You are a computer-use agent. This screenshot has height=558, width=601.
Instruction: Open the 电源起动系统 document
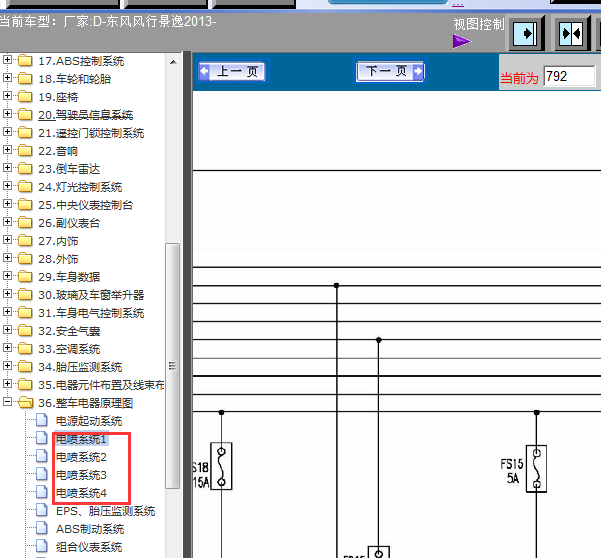pos(89,421)
